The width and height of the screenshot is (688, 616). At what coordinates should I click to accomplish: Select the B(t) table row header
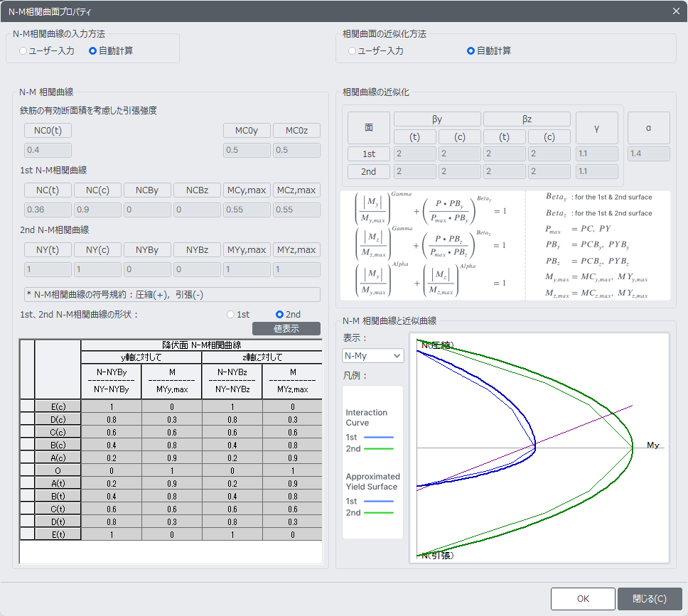pyautogui.click(x=58, y=496)
